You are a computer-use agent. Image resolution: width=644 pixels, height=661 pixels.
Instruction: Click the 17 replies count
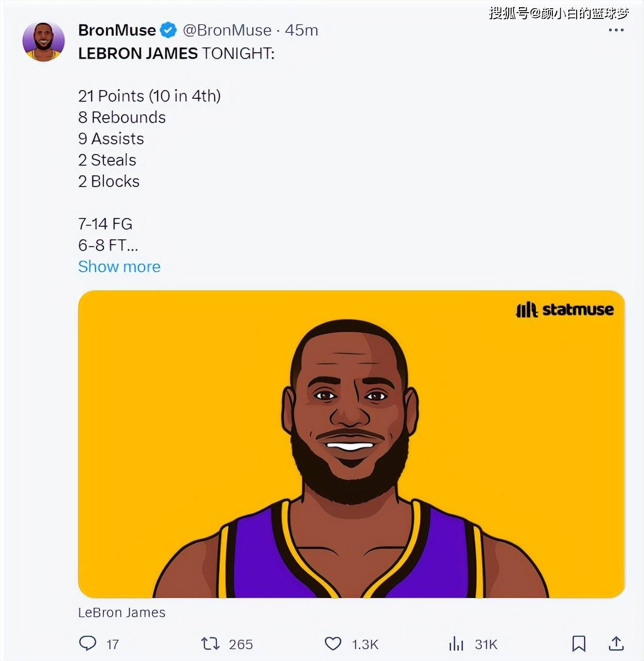coord(113,644)
